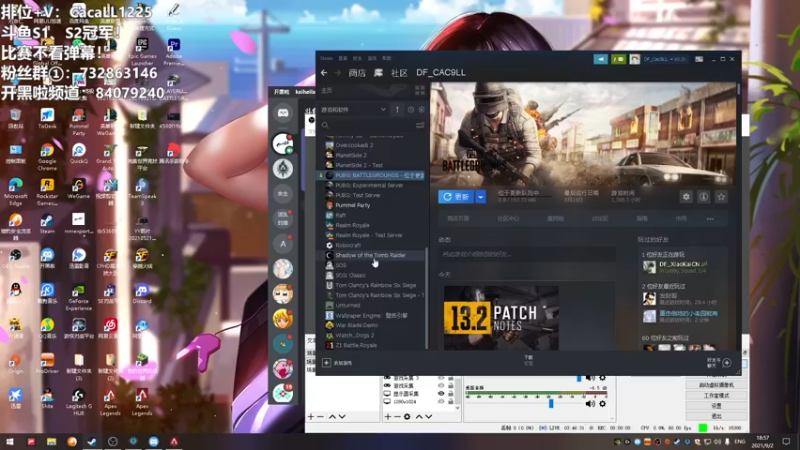The height and width of the screenshot is (450, 800).
Task: Select Shadow of the Tomb Raider
Action: click(372, 255)
